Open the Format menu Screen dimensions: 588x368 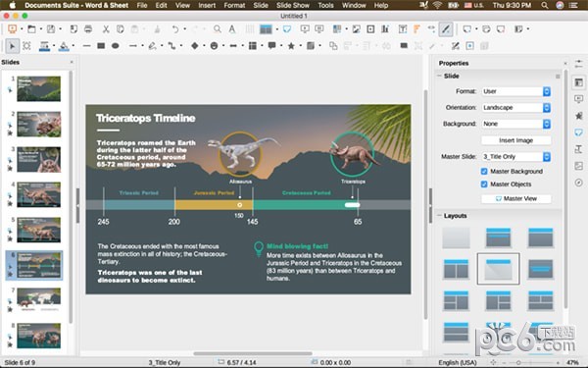[x=234, y=5]
